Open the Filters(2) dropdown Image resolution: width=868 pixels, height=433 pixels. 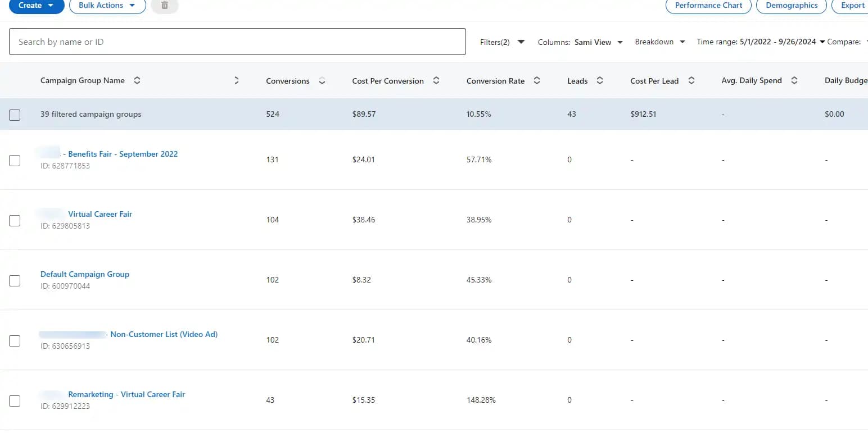click(x=503, y=42)
